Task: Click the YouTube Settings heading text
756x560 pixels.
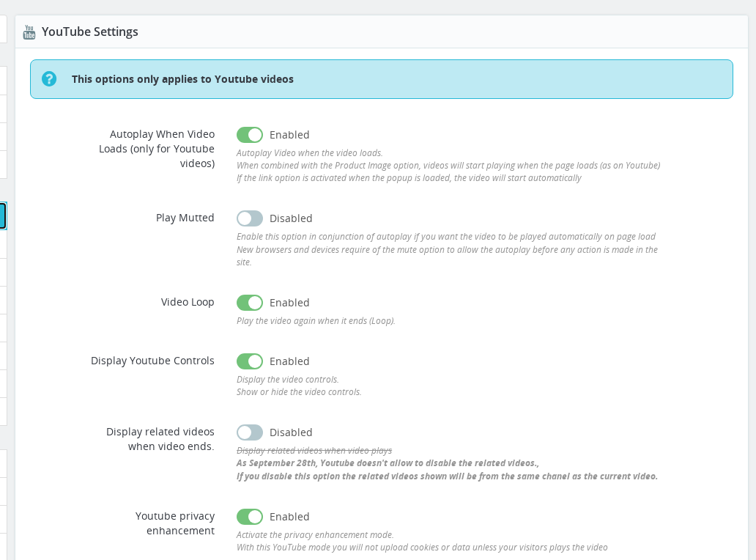Action: point(89,32)
